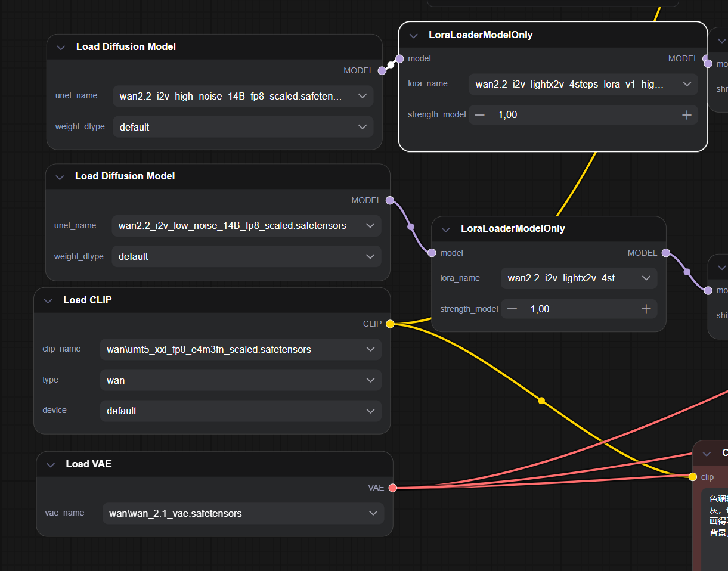Click the model input socket of the top LoraLoaderModelOnly
The height and width of the screenshot is (571, 728).
click(x=400, y=59)
